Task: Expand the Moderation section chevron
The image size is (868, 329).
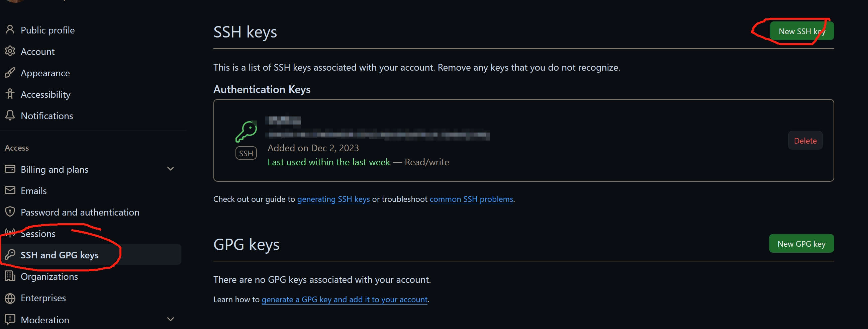Action: click(x=171, y=319)
